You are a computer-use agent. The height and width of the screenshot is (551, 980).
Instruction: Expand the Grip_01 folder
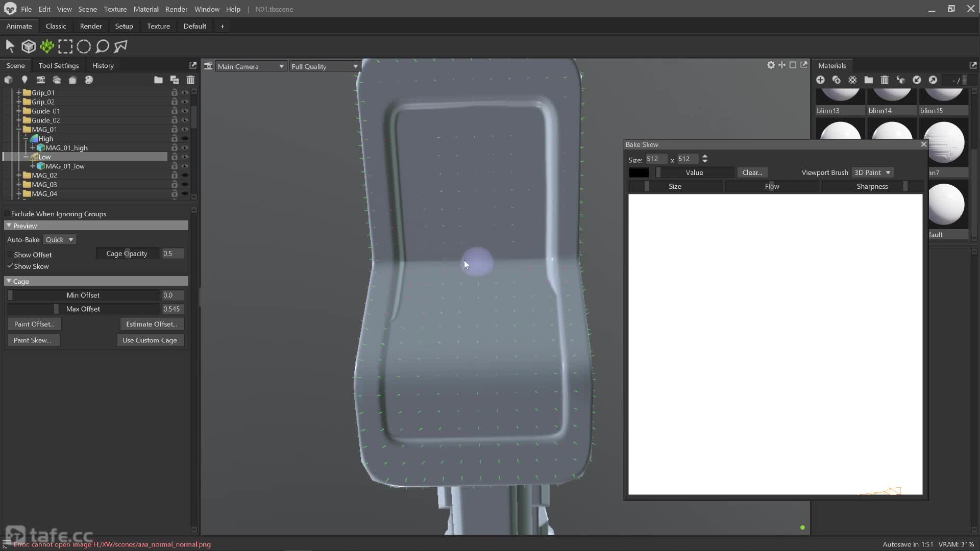[x=19, y=93]
